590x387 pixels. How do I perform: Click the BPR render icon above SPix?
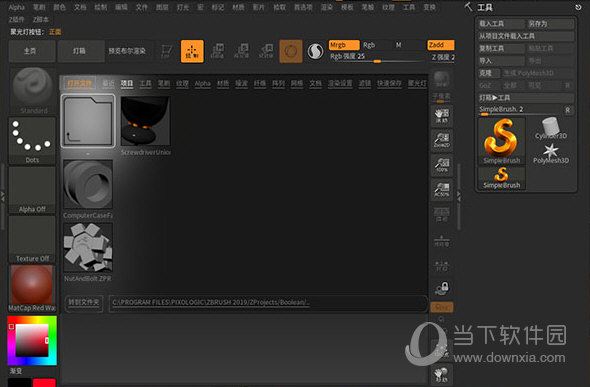click(x=441, y=79)
